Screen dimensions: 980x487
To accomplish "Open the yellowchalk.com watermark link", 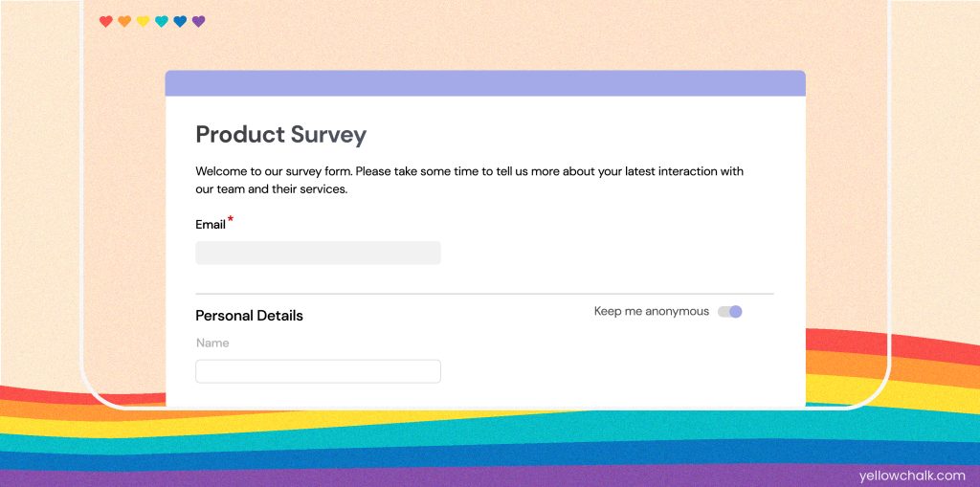I will tap(912, 476).
